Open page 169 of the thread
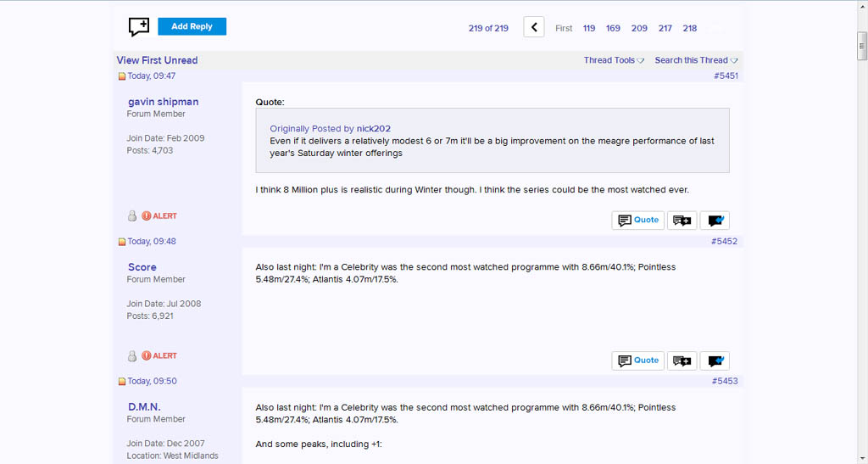 [x=613, y=28]
